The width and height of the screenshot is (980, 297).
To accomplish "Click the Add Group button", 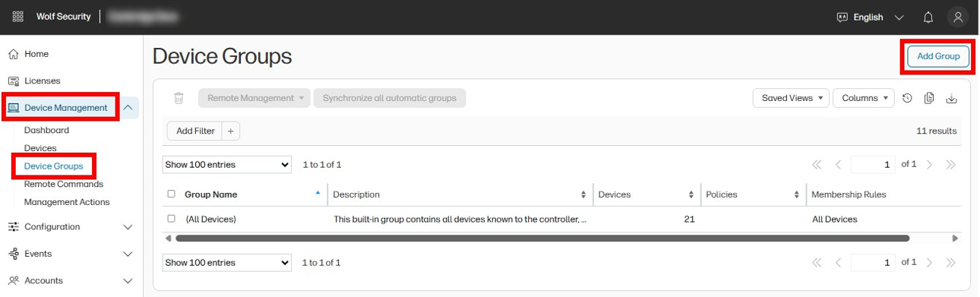I will (938, 56).
